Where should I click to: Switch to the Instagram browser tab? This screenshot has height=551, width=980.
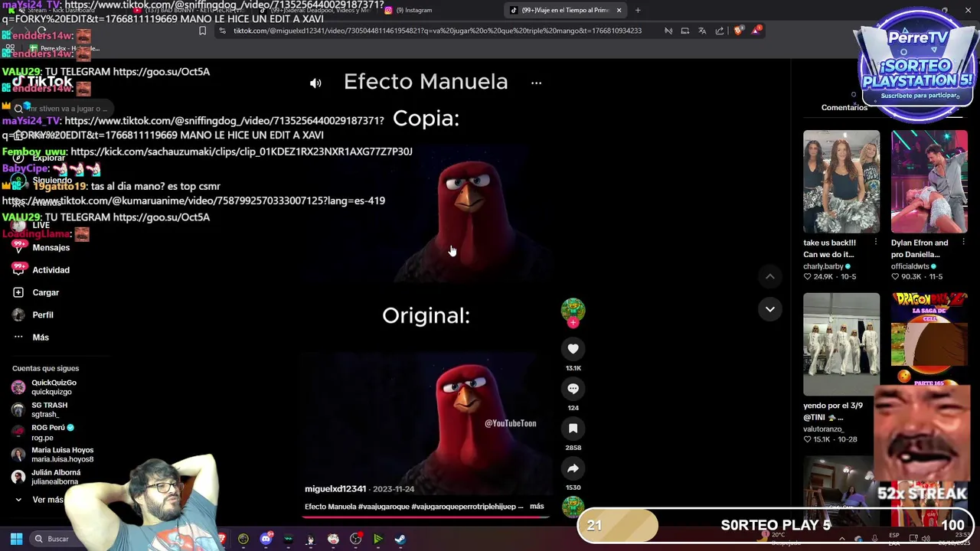tap(413, 10)
